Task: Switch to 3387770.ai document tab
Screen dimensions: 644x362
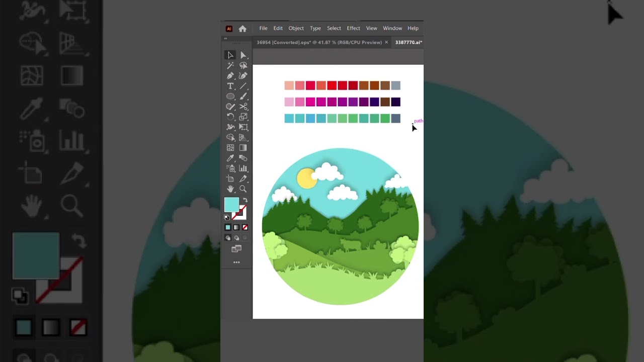Action: point(408,42)
